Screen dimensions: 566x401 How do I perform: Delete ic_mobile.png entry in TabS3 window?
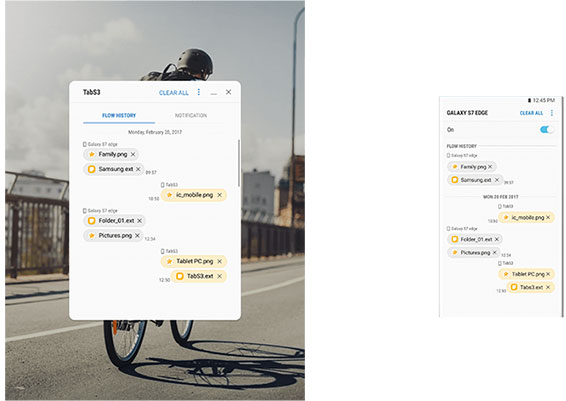coord(219,195)
